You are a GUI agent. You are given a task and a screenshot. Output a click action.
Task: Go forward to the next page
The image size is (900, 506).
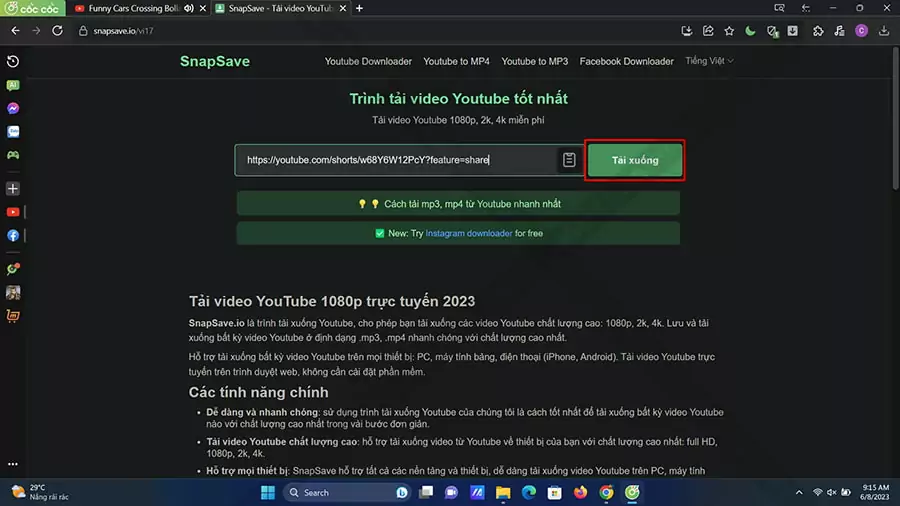[x=36, y=31]
